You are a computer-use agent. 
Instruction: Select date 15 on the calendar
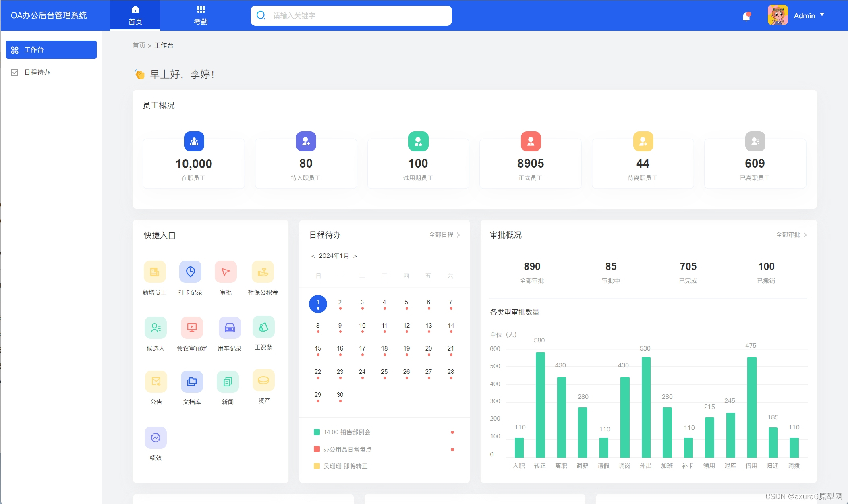[x=317, y=348]
